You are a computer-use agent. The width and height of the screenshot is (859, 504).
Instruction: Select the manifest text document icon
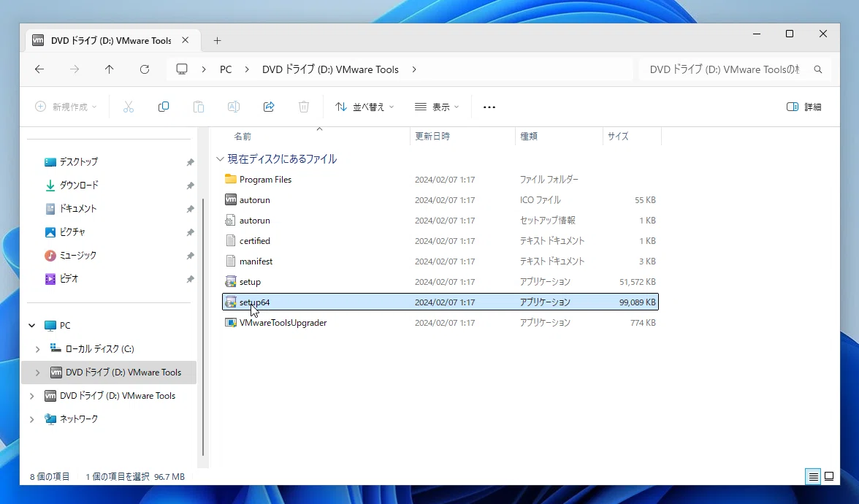pos(231,261)
